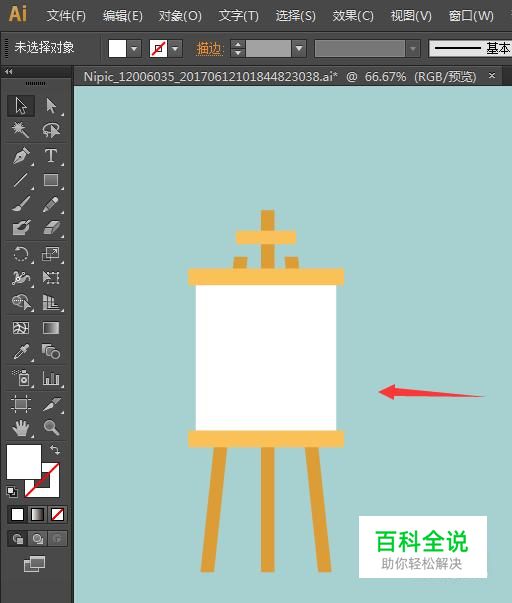Switch to Gradient fill mode
Viewport: 512px width, 603px height.
[x=37, y=515]
